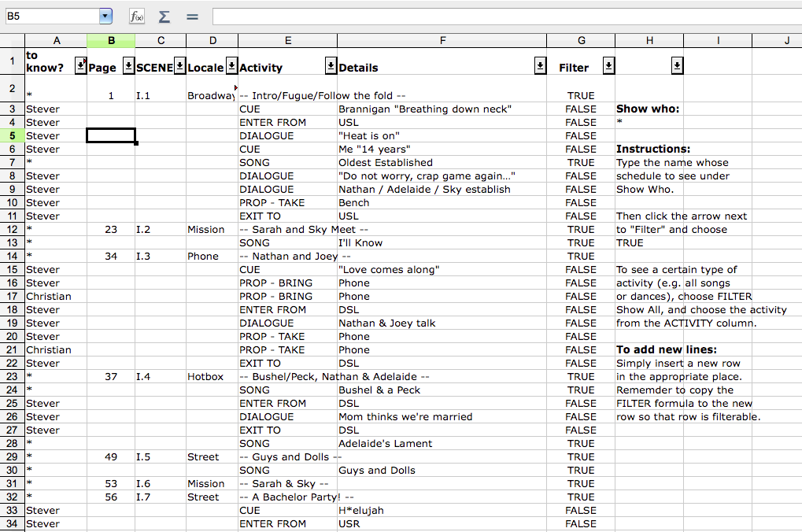Open the SCENE column filter arrow
Image resolution: width=802 pixels, height=532 pixels.
pos(179,66)
